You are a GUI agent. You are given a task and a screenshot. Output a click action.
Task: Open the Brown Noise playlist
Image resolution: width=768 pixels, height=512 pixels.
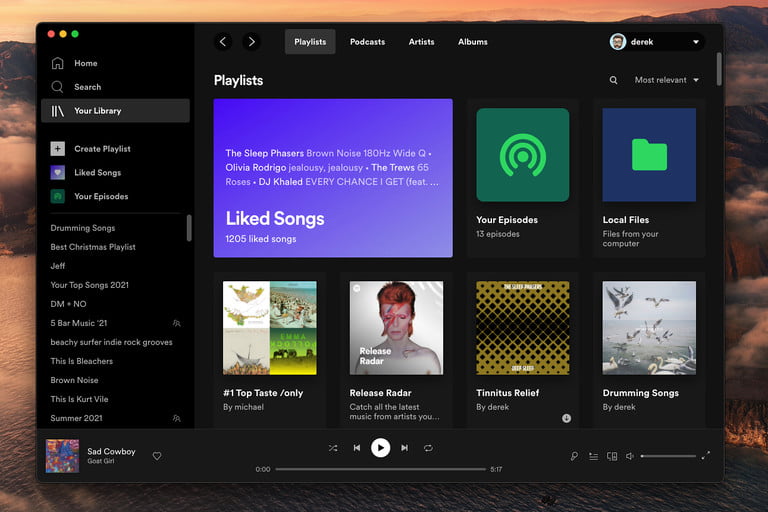(74, 380)
